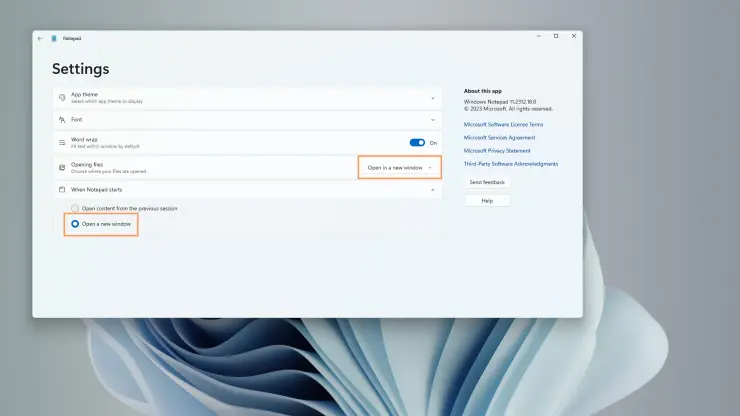
Task: Open Third-Party Software Acknowledgments link
Action: pos(511,164)
